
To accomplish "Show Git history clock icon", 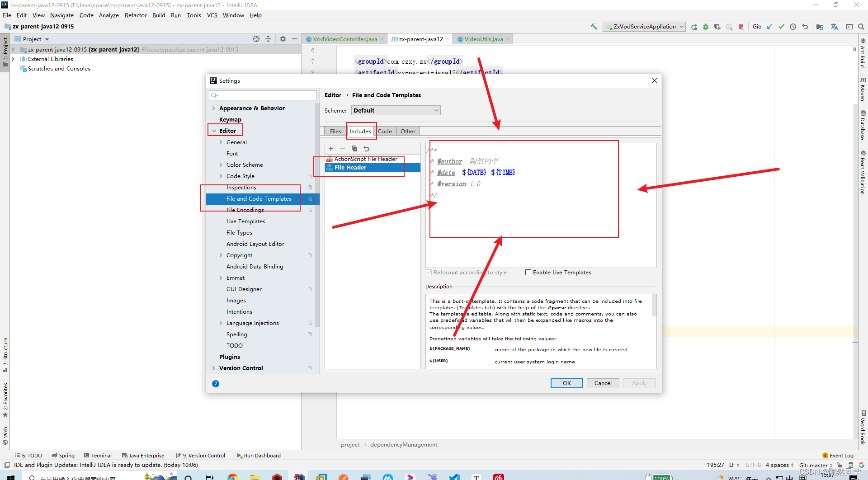I will (793, 27).
